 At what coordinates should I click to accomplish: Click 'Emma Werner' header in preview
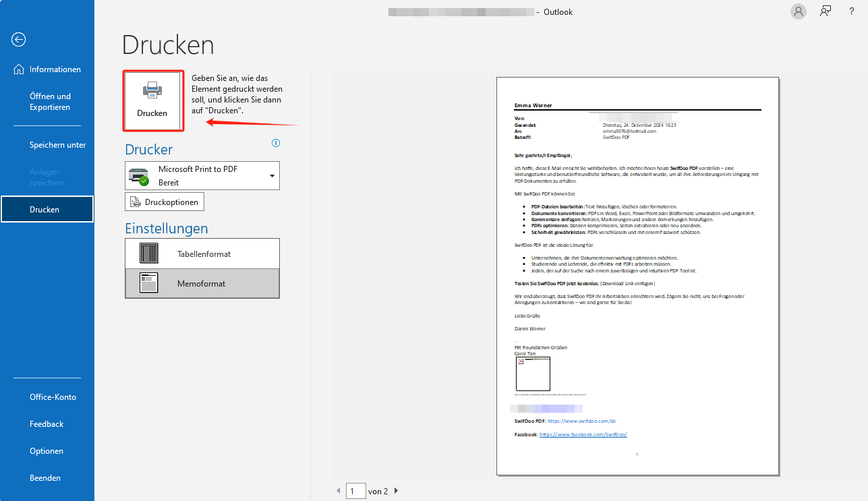coord(532,105)
